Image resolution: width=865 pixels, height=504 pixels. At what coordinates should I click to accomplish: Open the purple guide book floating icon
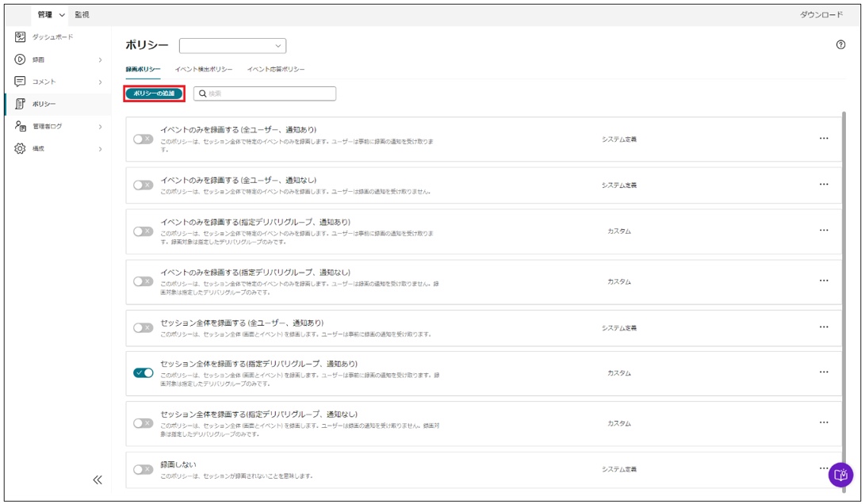840,475
